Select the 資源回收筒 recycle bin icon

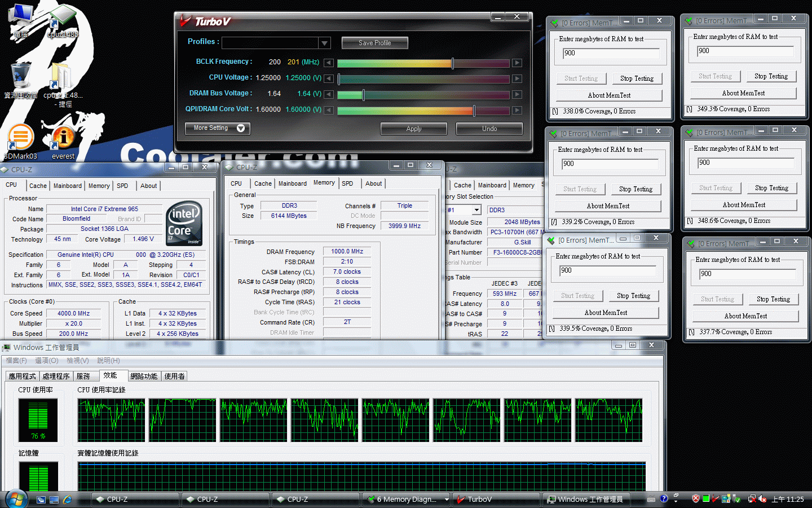click(21, 81)
